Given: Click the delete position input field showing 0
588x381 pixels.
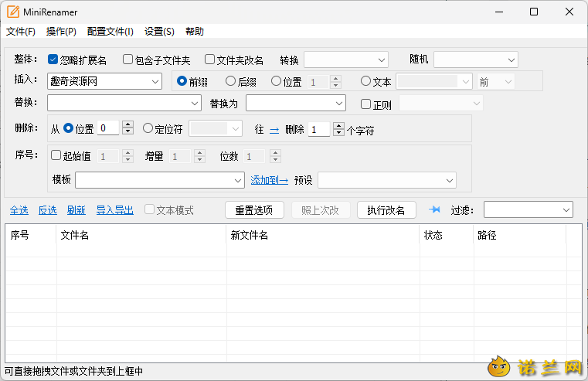Looking at the screenshot, I should (108, 128).
